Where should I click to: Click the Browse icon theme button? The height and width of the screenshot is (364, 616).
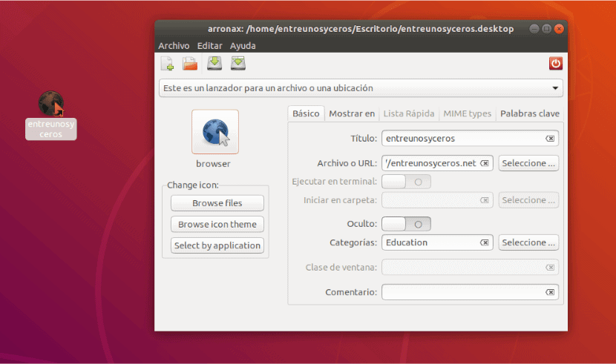point(217,225)
